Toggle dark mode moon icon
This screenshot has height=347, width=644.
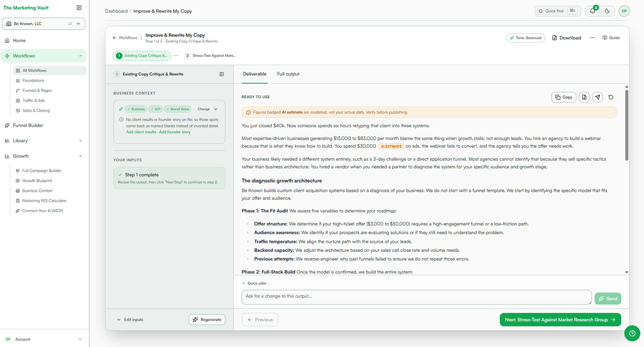[607, 11]
